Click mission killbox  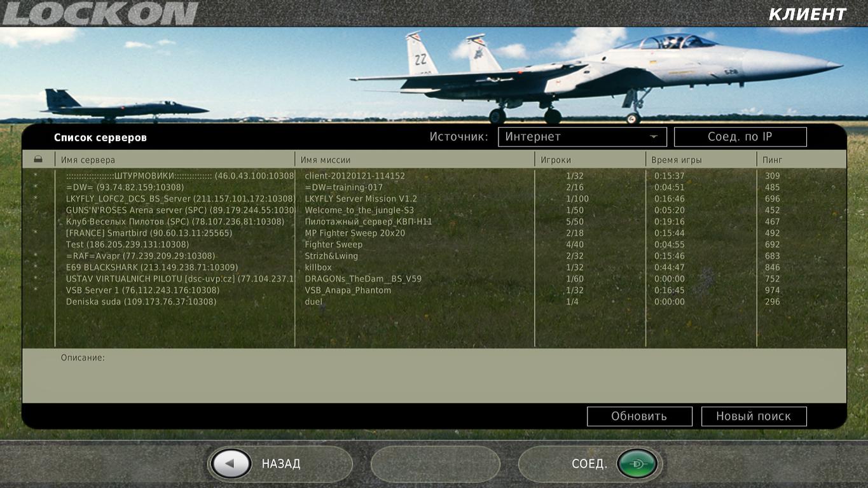click(x=318, y=268)
